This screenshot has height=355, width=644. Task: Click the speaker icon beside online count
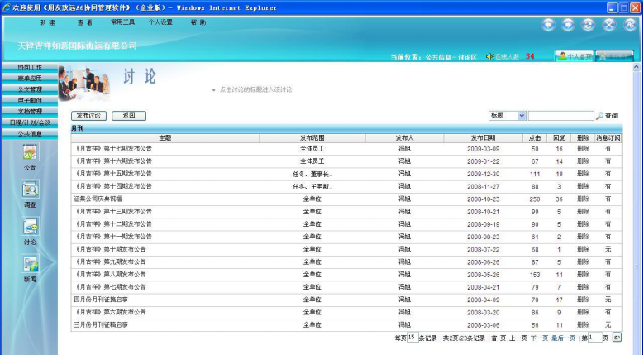(x=489, y=56)
